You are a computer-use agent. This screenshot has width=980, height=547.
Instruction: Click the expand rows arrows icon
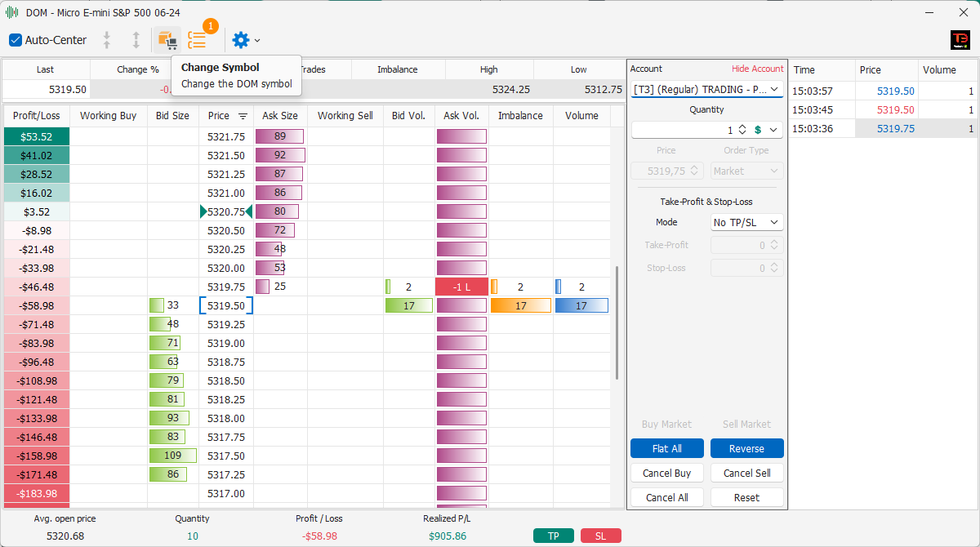click(x=136, y=40)
